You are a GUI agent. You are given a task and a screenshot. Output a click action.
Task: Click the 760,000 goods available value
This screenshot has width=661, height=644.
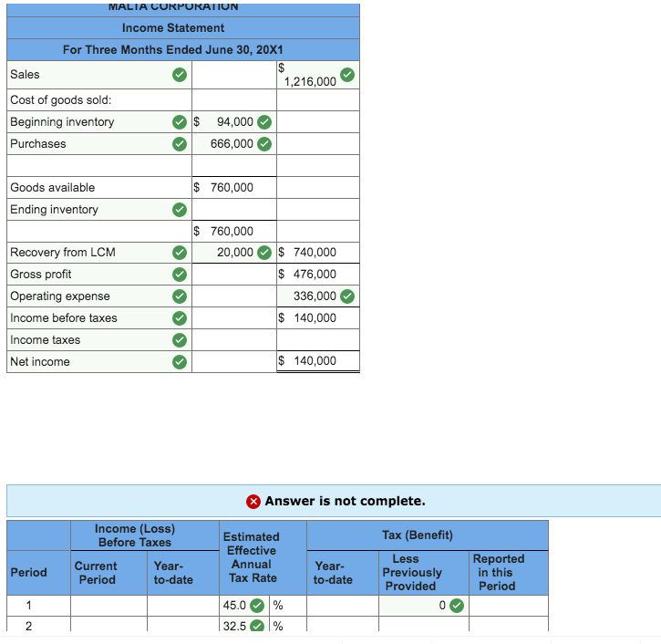tap(232, 188)
